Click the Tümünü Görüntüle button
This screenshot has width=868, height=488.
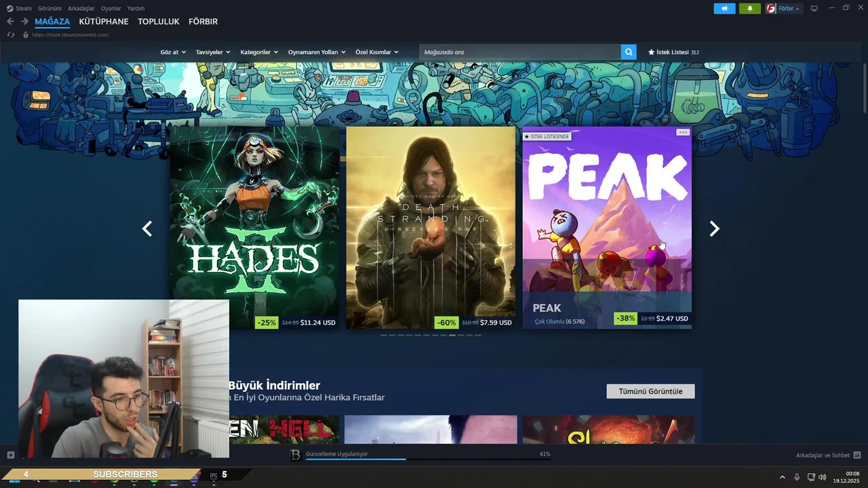650,391
